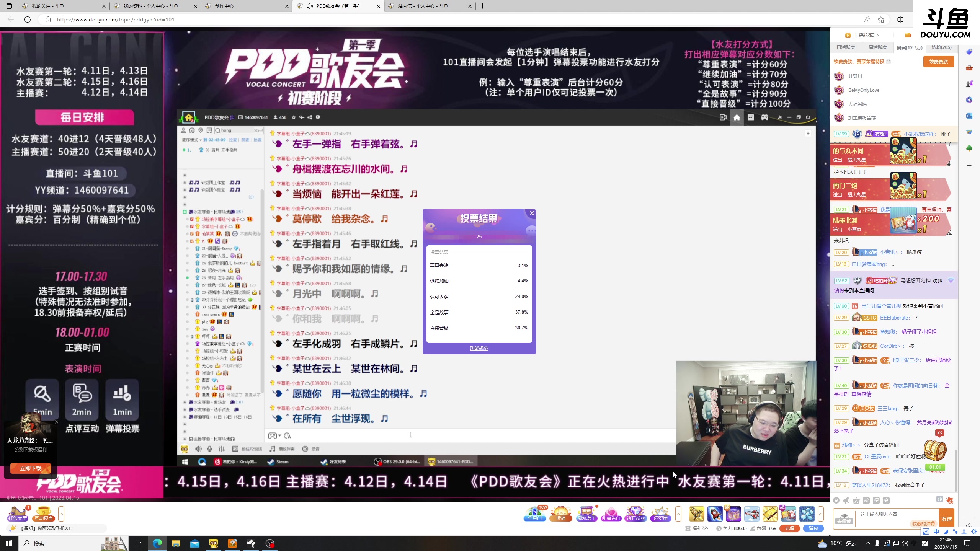Click the 甜蜜告白 icon
This screenshot has height=551, width=980.
click(611, 514)
